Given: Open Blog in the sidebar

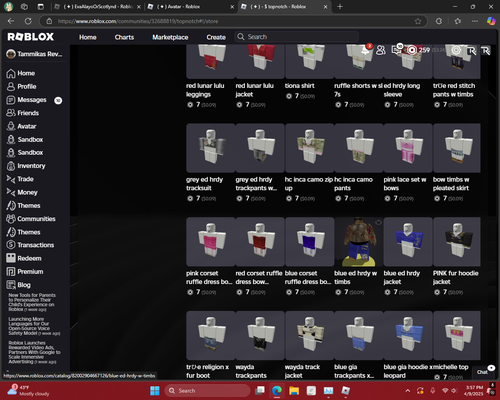Looking at the screenshot, I should click(x=18, y=285).
